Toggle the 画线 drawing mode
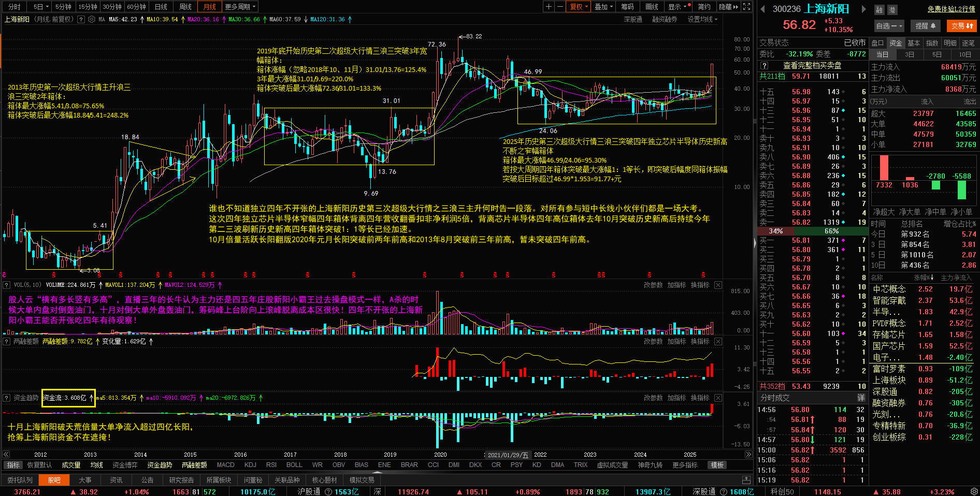 tap(652, 7)
